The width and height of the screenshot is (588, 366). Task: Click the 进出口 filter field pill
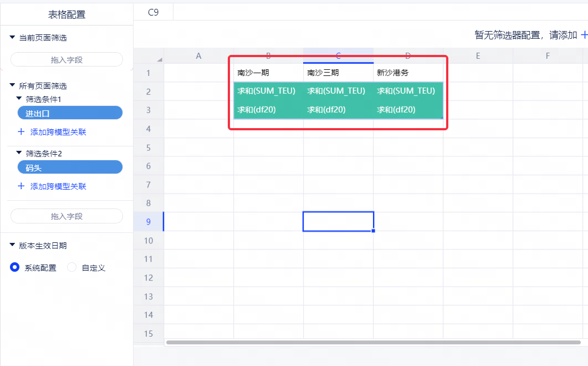point(67,113)
